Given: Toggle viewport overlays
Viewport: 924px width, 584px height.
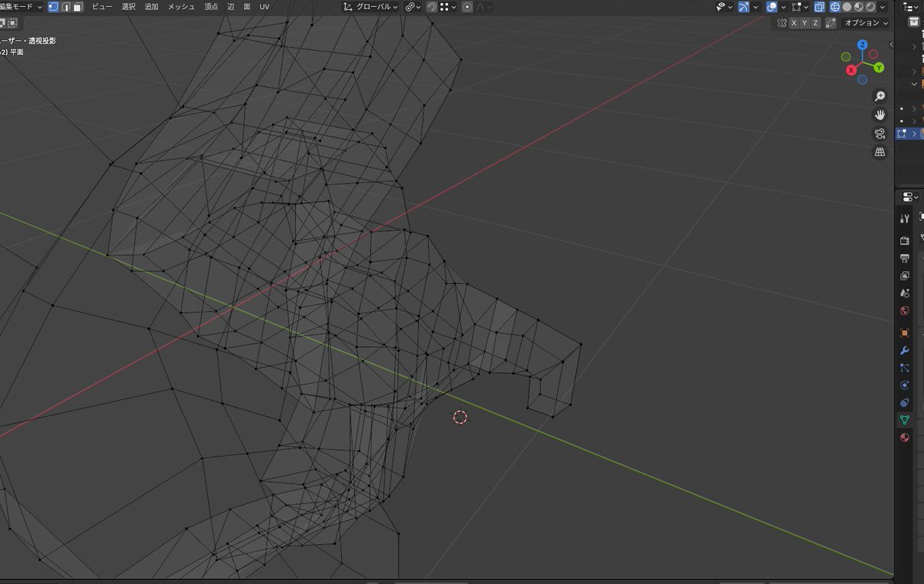Looking at the screenshot, I should 772,7.
